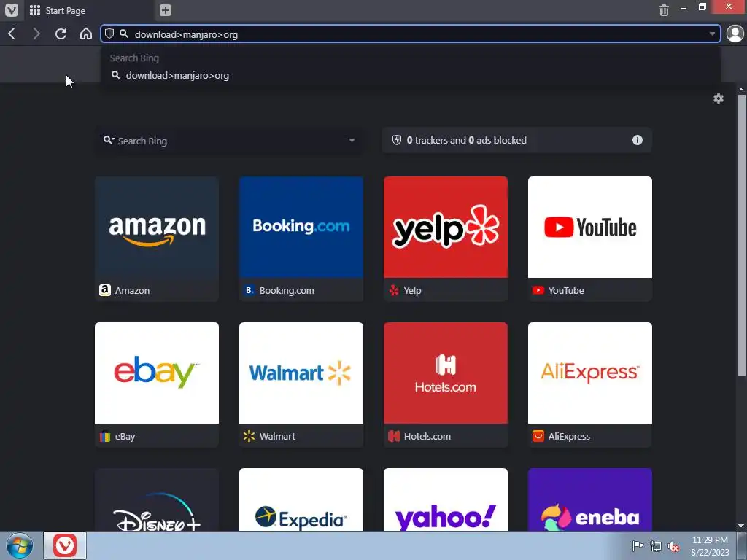Click the Yelp label below the thumbnail
The height and width of the screenshot is (560, 747).
pos(412,290)
